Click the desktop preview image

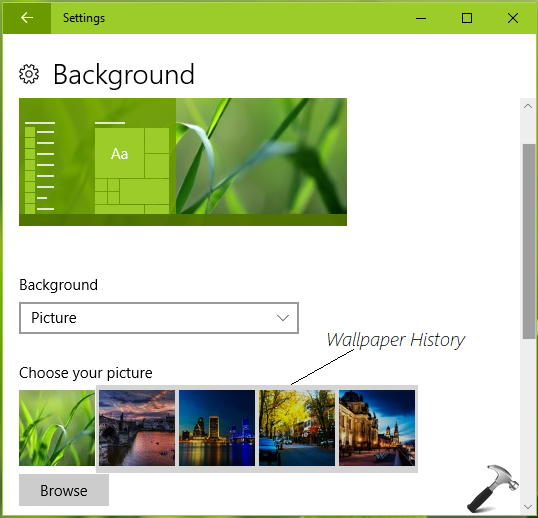point(183,162)
